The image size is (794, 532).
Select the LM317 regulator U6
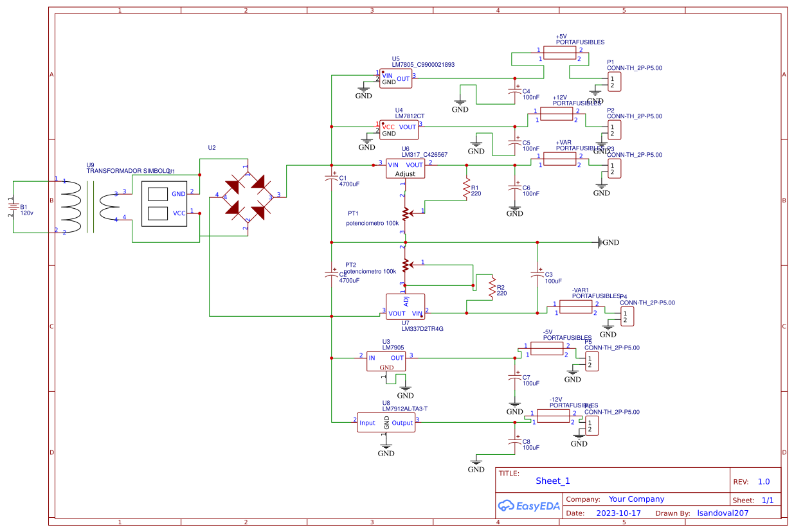(404, 168)
